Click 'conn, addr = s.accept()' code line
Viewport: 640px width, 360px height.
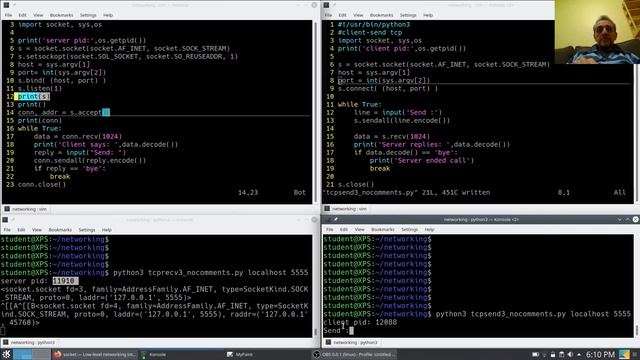[64, 112]
